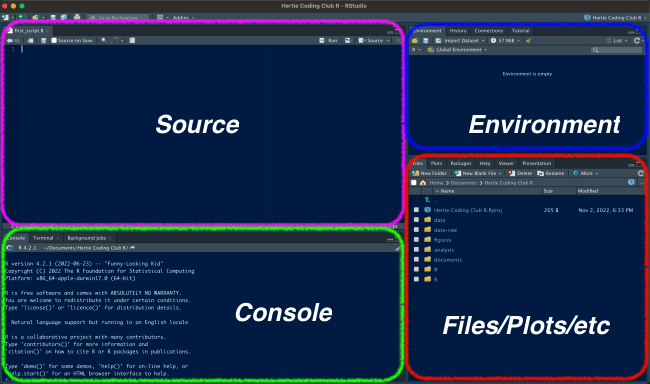This screenshot has width=650, height=384.
Task: Check the box beside the figures folder
Action: (x=417, y=240)
